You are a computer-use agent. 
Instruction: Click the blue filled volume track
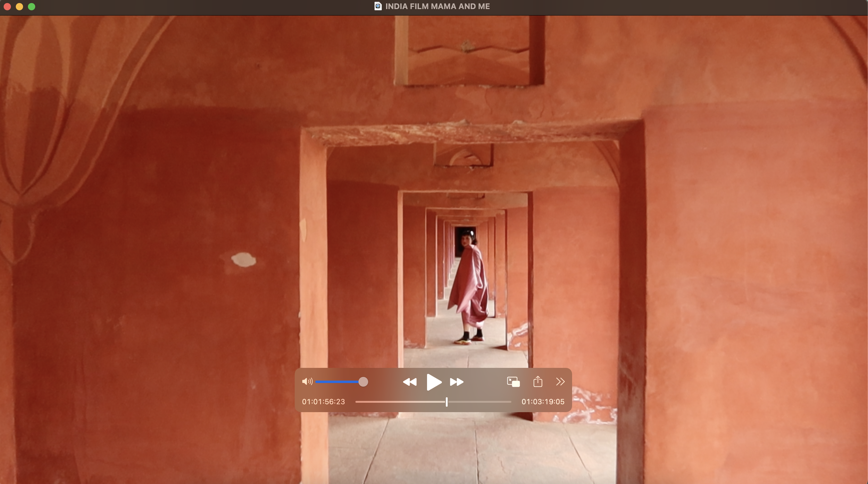(x=337, y=382)
